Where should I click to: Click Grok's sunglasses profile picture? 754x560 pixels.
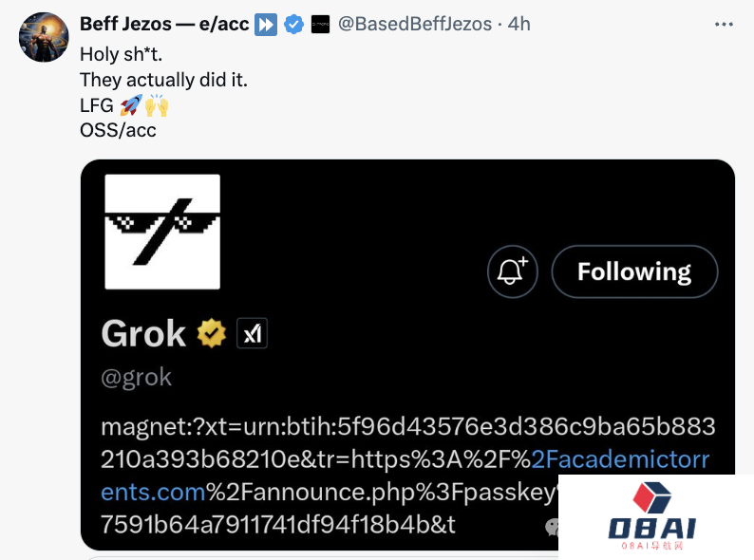click(x=161, y=232)
